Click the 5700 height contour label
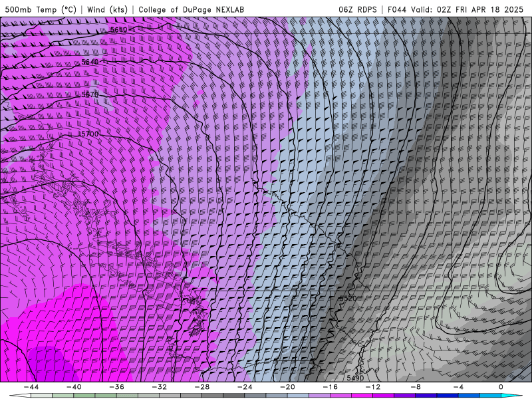Viewport: 532px width, 399px height. click(90, 134)
